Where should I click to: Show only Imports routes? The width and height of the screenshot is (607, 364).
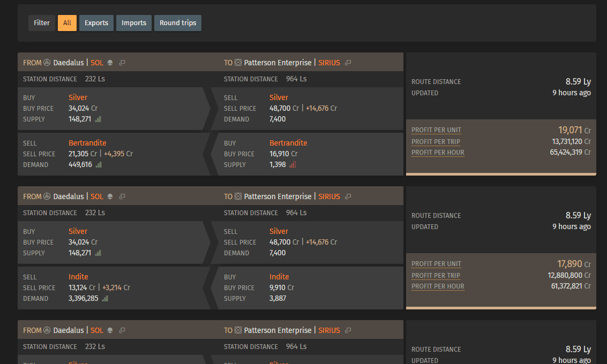pos(134,23)
